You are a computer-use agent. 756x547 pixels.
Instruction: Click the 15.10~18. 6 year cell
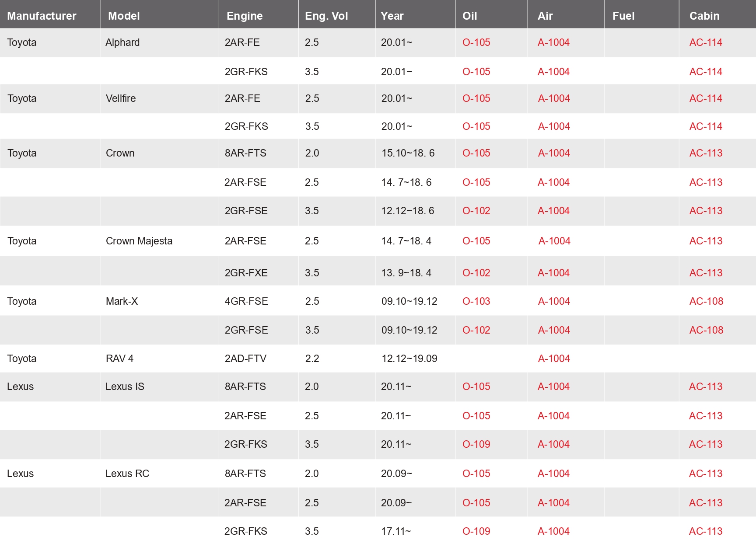click(x=408, y=153)
